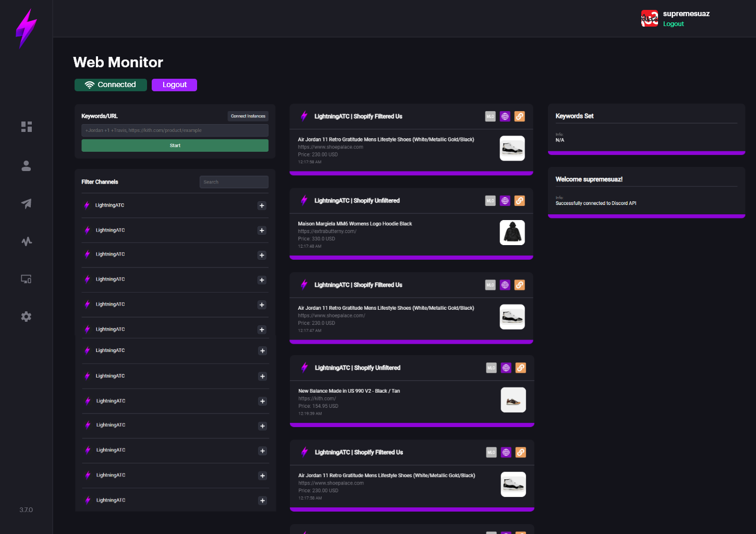Click 'LightningATC | Shopify Unfiltered' above Maison Margiela

[x=357, y=201]
